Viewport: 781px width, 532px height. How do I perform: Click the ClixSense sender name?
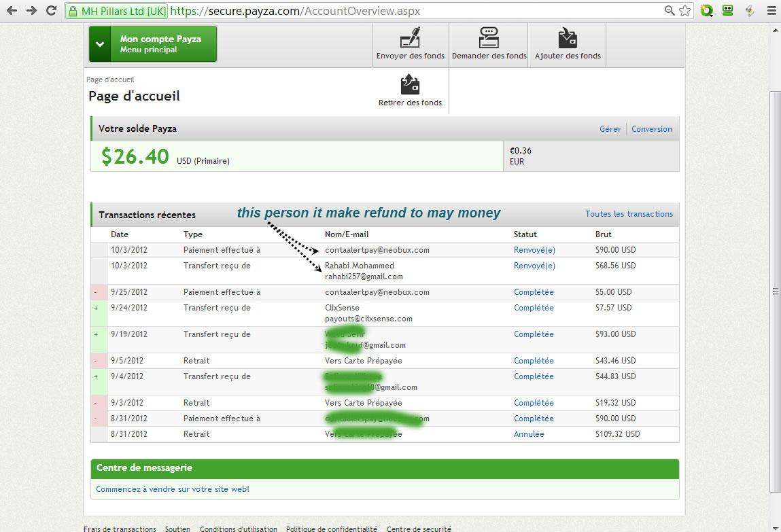[342, 308]
